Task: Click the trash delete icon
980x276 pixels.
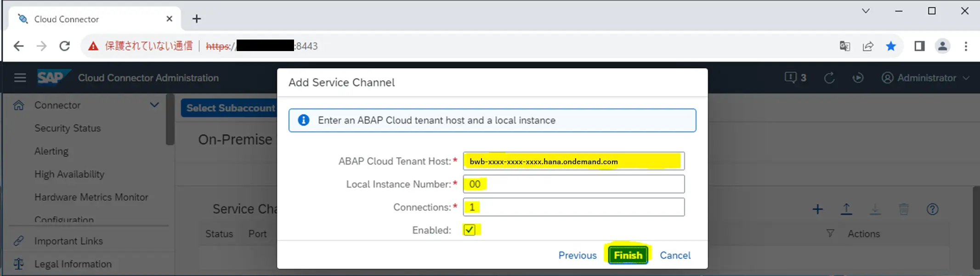Action: tap(904, 209)
